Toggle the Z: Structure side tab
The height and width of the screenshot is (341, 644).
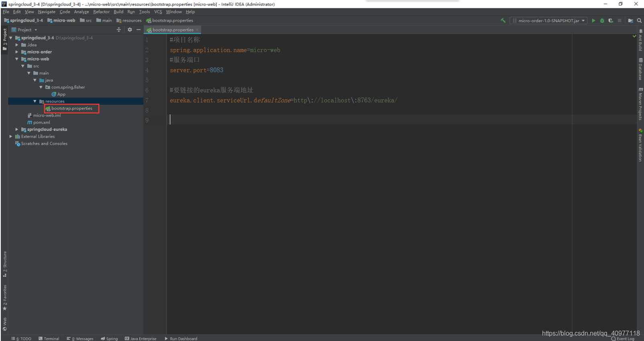click(5, 264)
